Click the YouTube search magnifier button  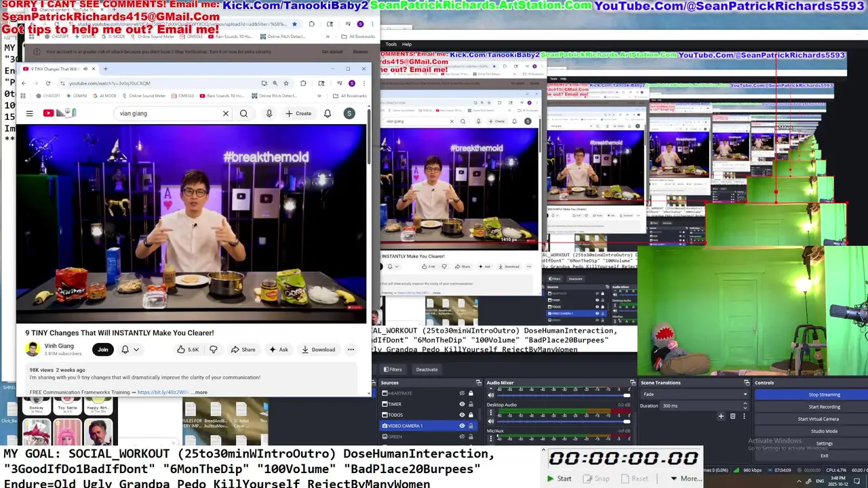point(244,113)
